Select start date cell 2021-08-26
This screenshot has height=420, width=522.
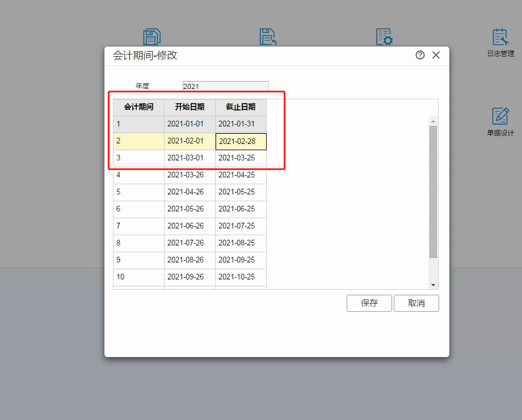point(190,260)
